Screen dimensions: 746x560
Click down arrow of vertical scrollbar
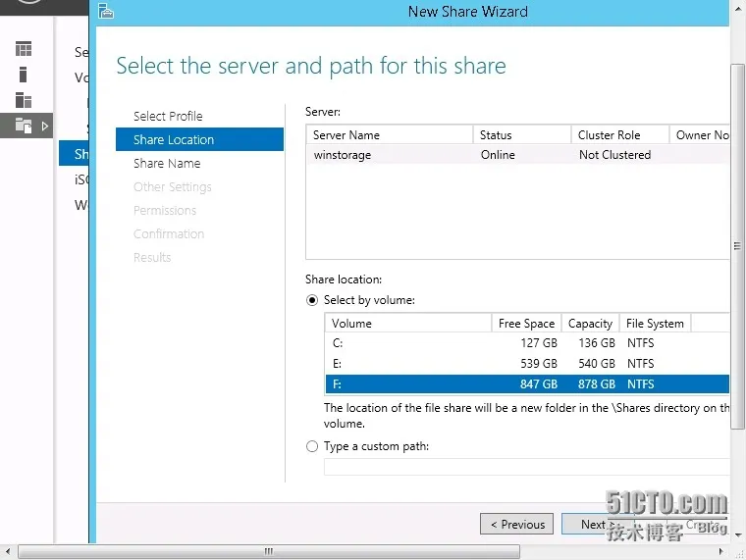738,535
